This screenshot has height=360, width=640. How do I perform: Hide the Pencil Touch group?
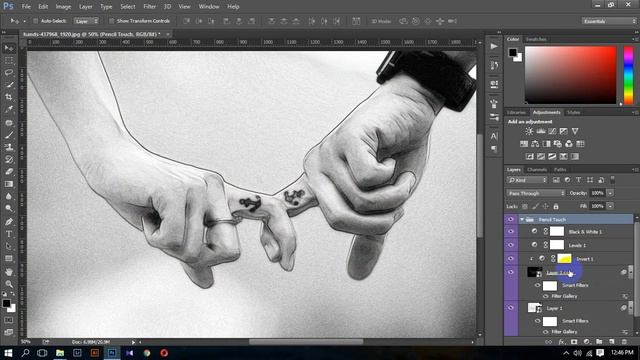(511, 219)
